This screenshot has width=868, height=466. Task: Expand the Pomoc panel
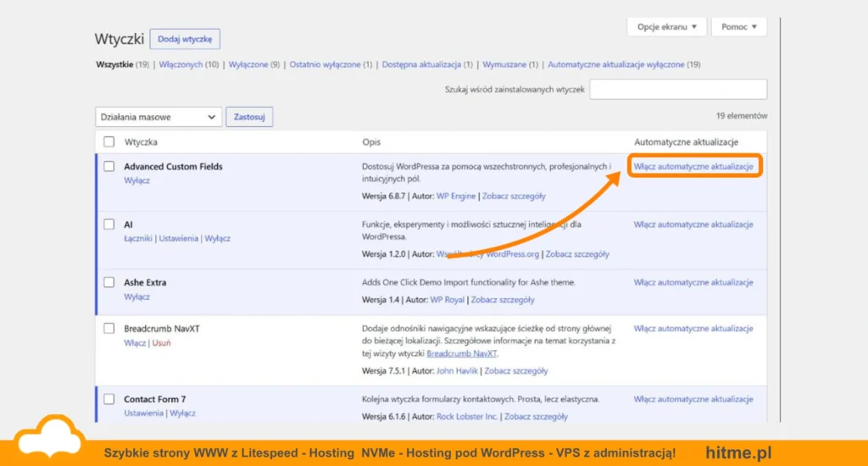coord(738,26)
